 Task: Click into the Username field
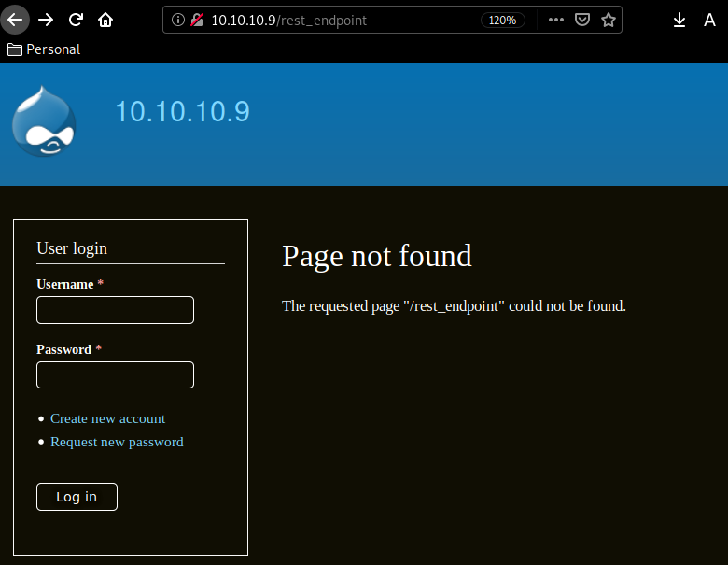tap(115, 310)
